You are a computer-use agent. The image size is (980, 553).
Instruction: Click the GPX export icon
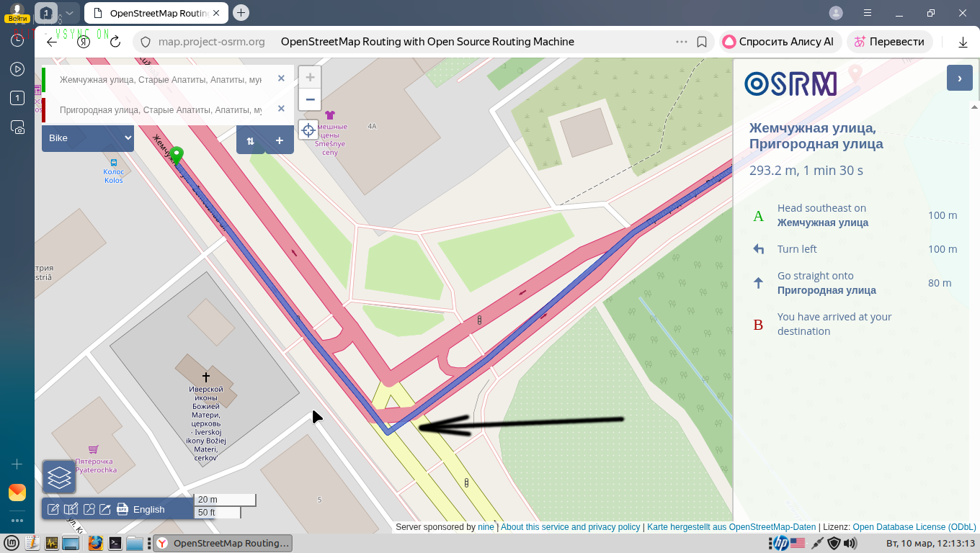(x=122, y=509)
